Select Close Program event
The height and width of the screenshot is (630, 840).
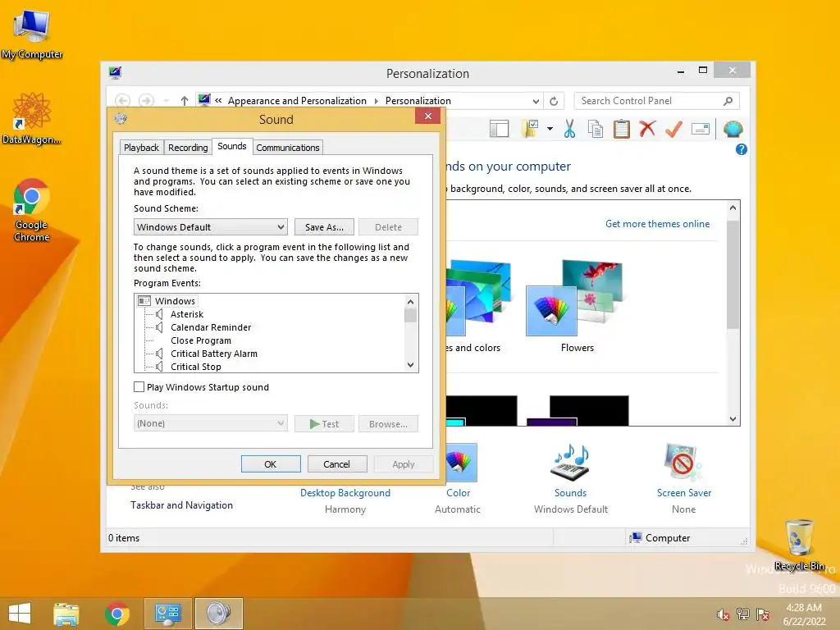coord(201,340)
